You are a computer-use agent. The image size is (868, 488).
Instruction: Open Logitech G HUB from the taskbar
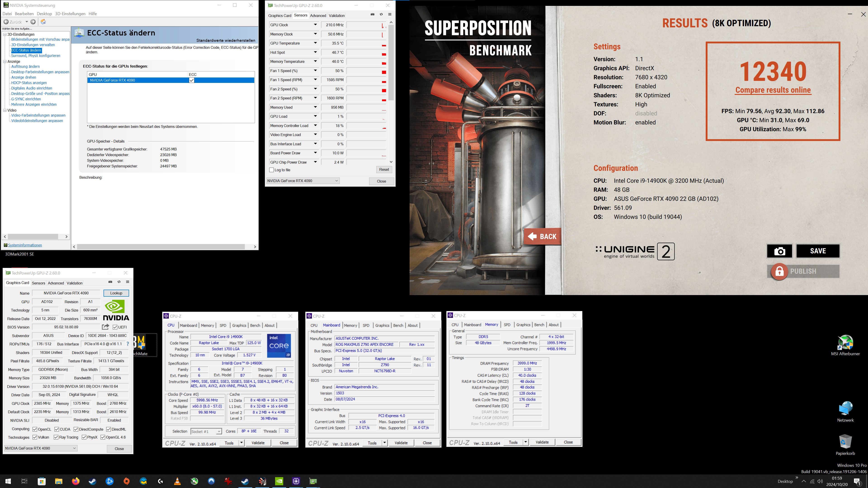(160, 481)
